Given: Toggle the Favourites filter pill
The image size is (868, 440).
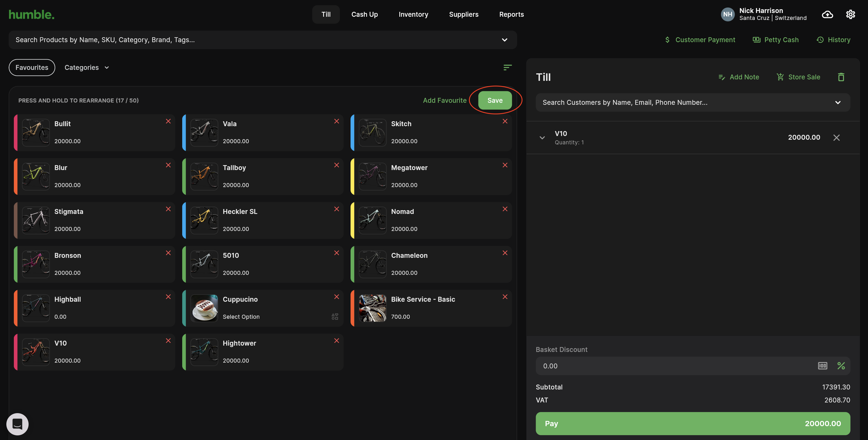Looking at the screenshot, I should (x=32, y=67).
